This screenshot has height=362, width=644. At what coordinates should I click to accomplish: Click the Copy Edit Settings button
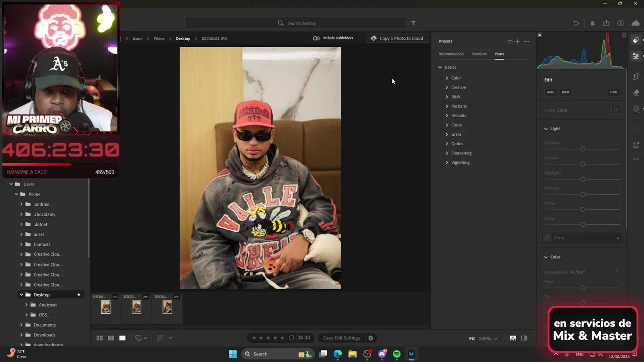point(341,338)
